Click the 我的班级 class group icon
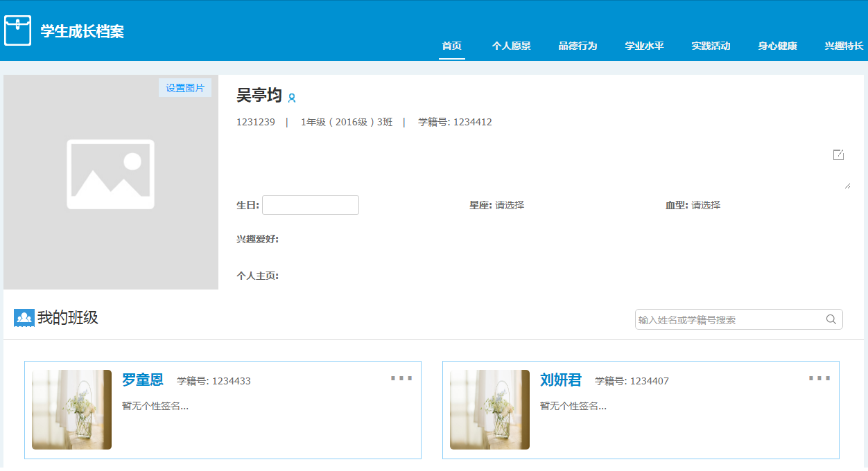 pos(24,318)
